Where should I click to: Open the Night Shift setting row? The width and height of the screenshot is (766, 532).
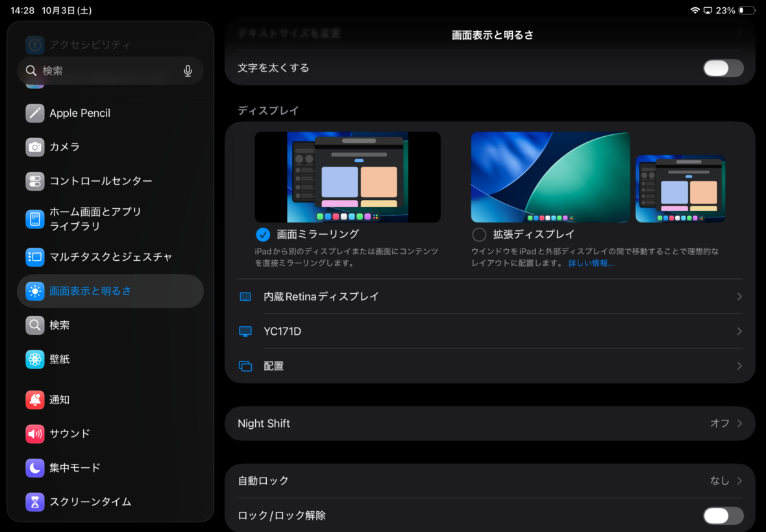coord(490,424)
